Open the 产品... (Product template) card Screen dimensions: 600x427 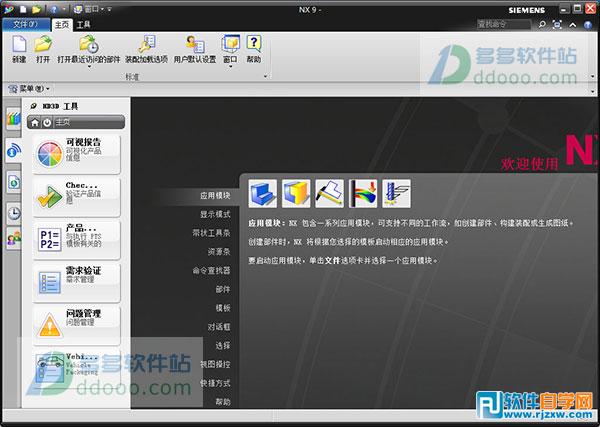tap(77, 240)
